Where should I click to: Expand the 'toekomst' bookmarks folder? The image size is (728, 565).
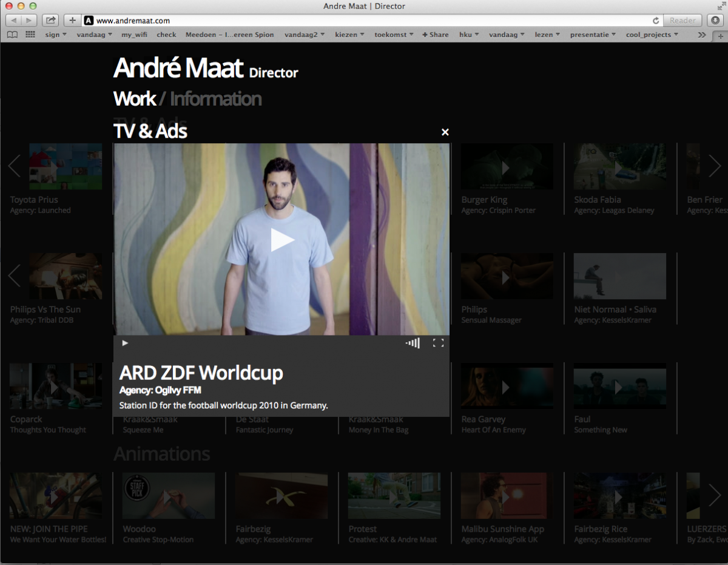pyautogui.click(x=394, y=35)
